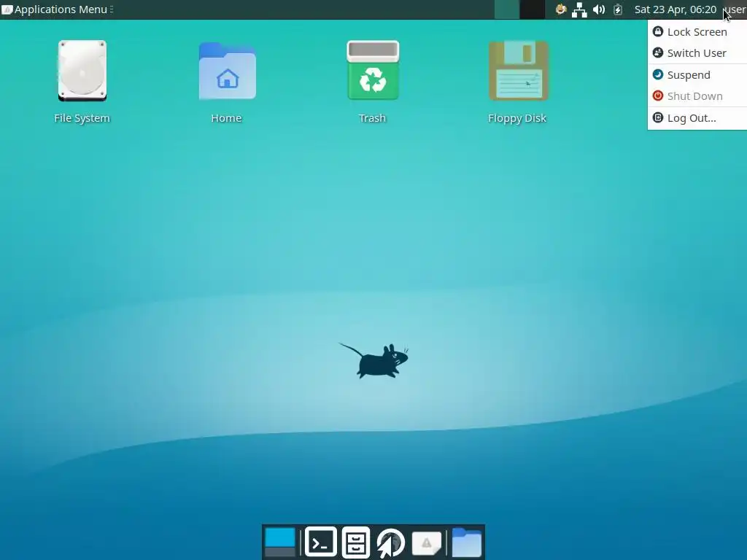Select Suspend in the user menu
The height and width of the screenshot is (560, 747).
697,75
